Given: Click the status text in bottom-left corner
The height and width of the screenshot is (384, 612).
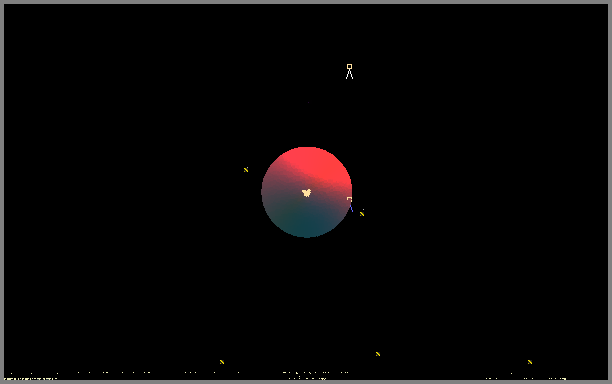Looking at the screenshot, I should [30, 378].
